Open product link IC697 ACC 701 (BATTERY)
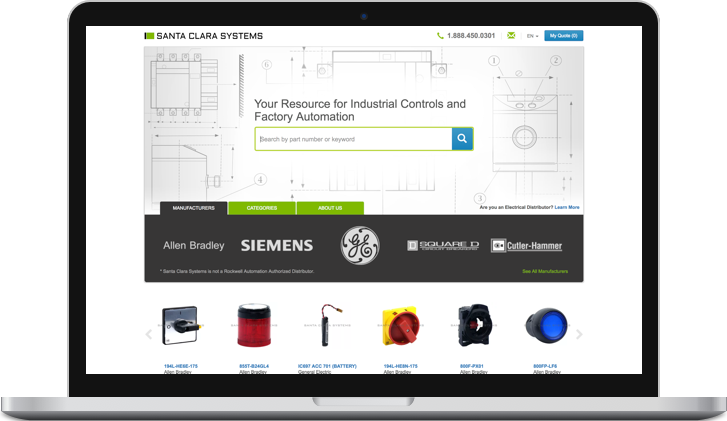 click(327, 366)
